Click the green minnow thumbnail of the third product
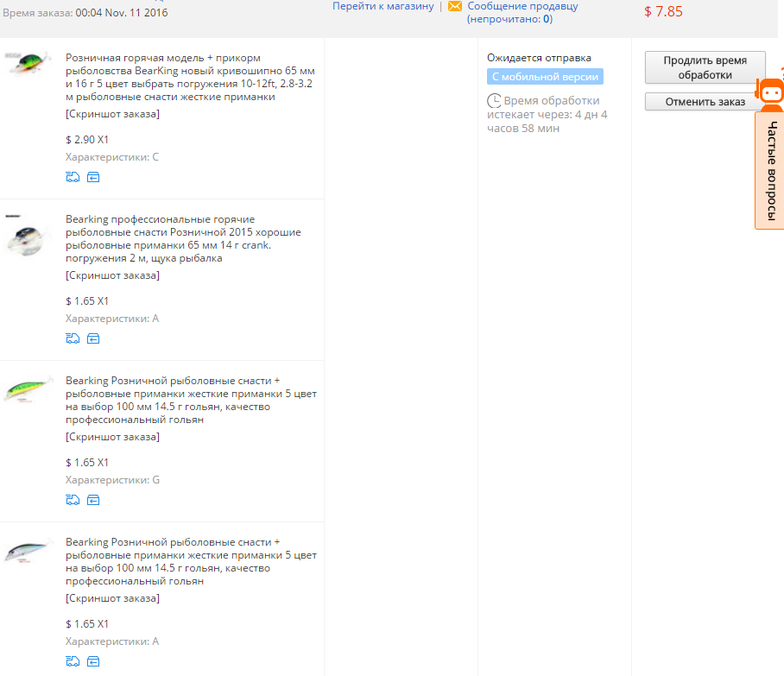 point(28,389)
